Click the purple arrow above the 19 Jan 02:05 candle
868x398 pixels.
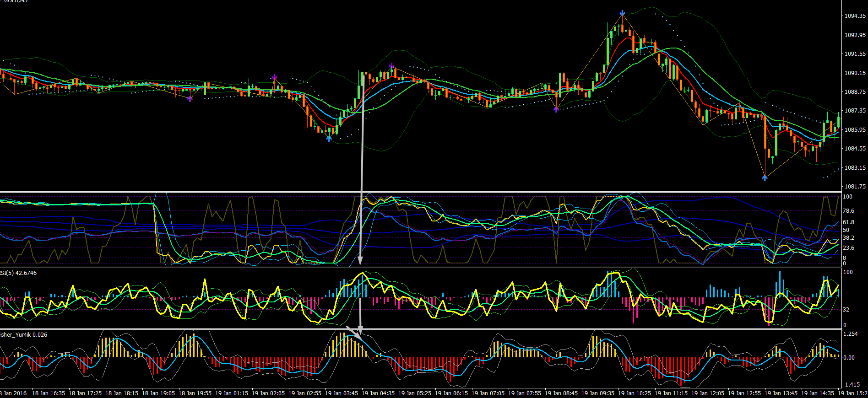point(274,77)
